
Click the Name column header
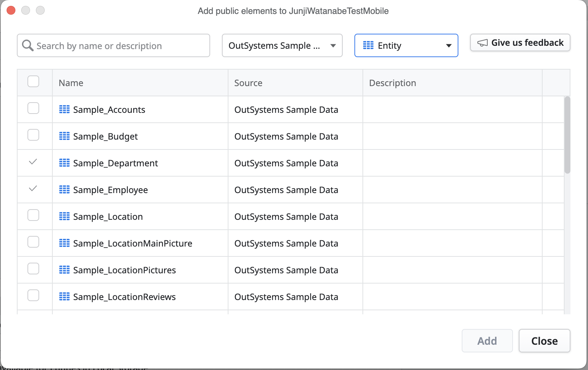pyautogui.click(x=71, y=83)
